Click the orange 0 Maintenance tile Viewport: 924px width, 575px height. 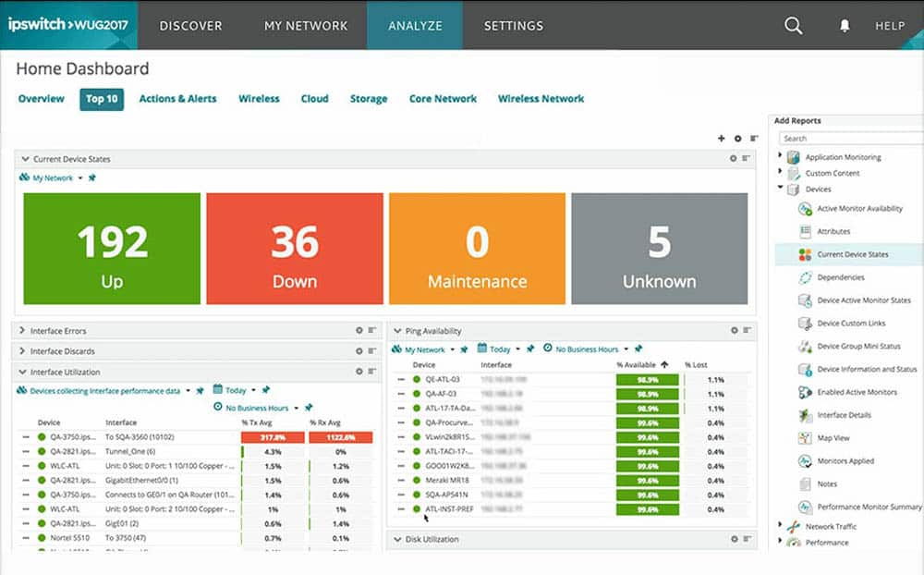478,249
